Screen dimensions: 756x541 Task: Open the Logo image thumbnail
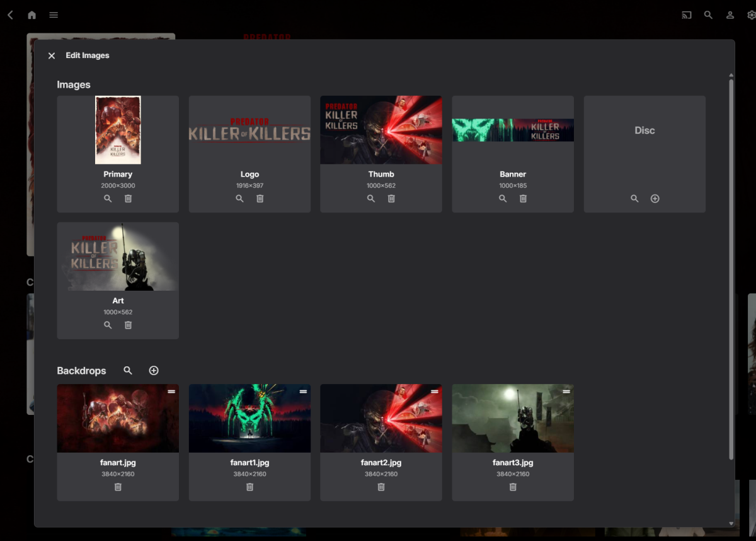click(249, 130)
